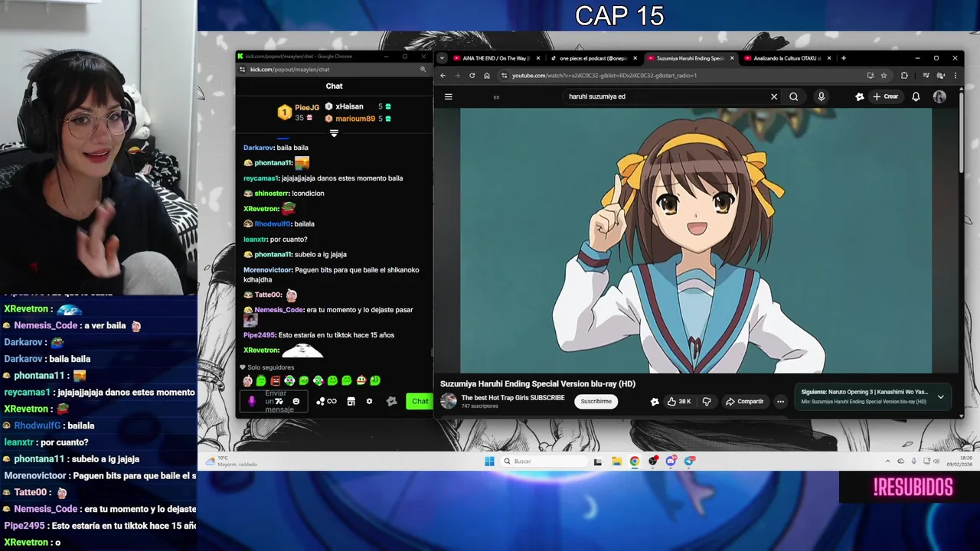Open xHalsan in the chat leaderboard
The width and height of the screenshot is (980, 551).
(x=349, y=106)
